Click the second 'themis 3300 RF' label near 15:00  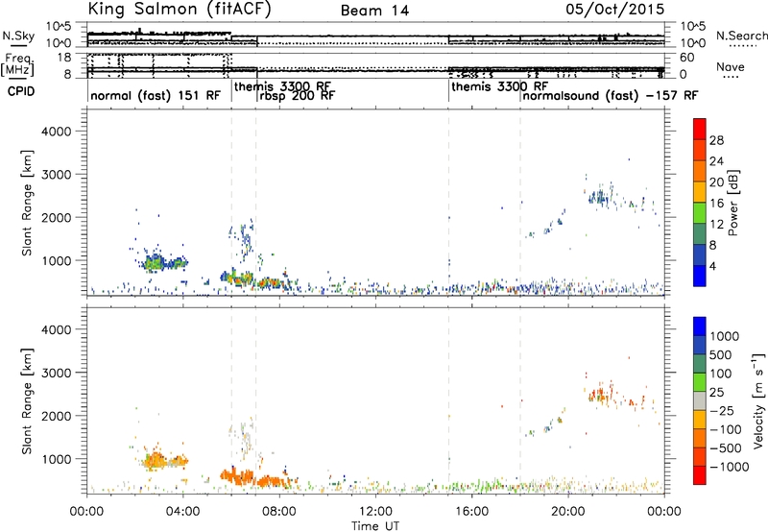click(x=499, y=86)
